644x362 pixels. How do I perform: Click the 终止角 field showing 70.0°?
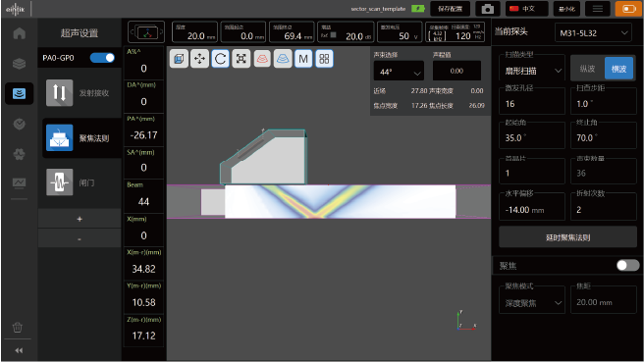604,137
